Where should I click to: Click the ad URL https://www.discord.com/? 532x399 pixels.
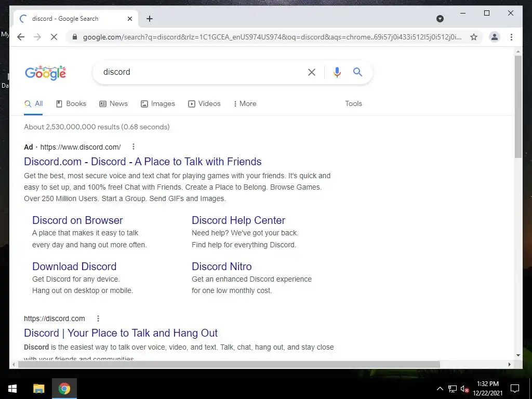[81, 147]
